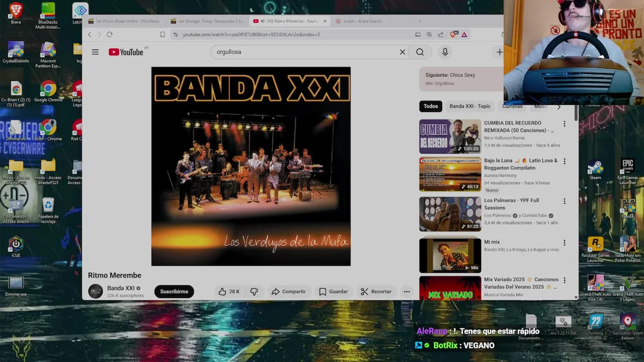Click the Guardar button
Screen dimensions: 644x362
point(333,292)
